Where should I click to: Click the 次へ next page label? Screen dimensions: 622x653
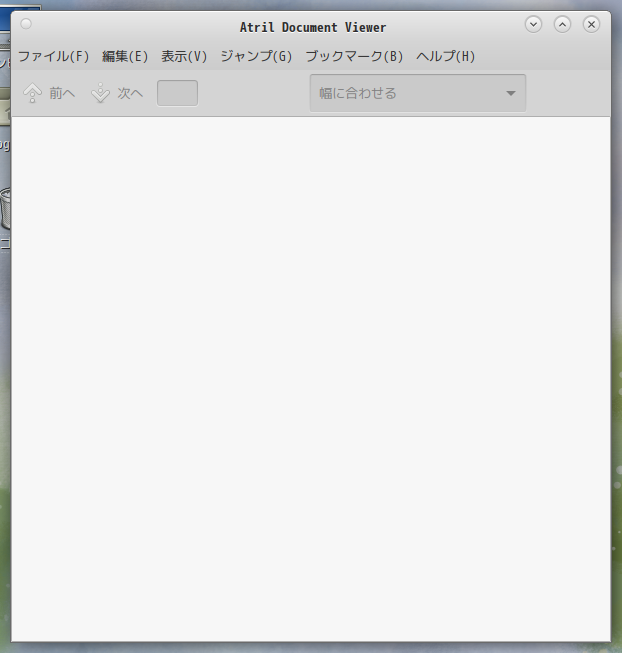(x=130, y=93)
